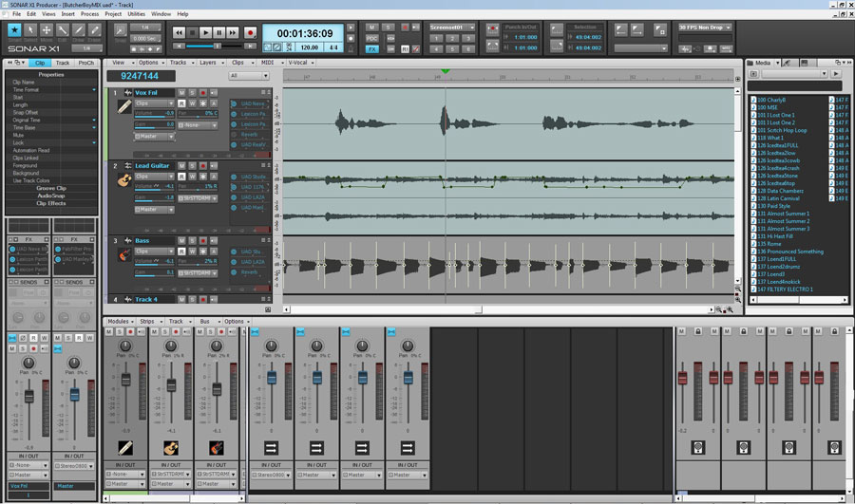Screen dimensions: 855x504
Task: Click the Media browser play preview button
Action: click(835, 73)
